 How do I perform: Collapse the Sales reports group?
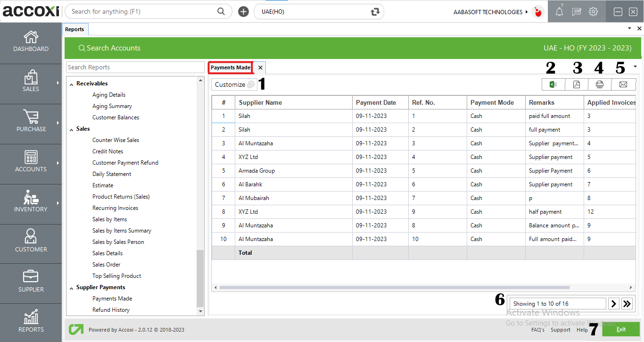click(x=72, y=129)
